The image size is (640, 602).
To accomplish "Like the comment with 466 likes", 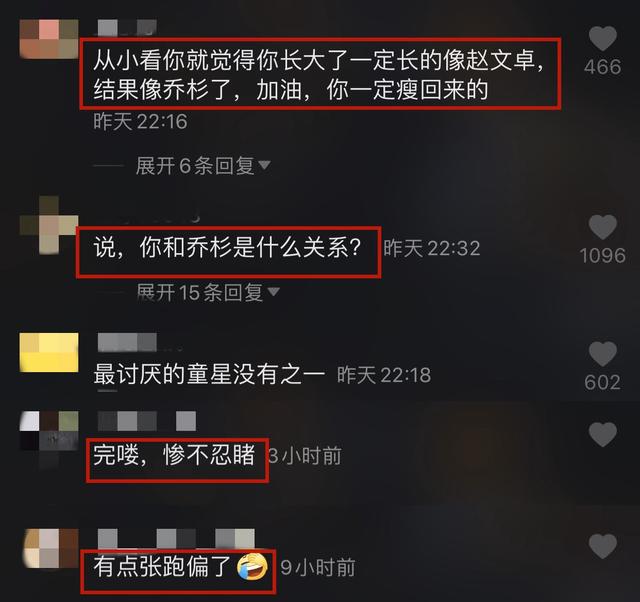I will (602, 38).
